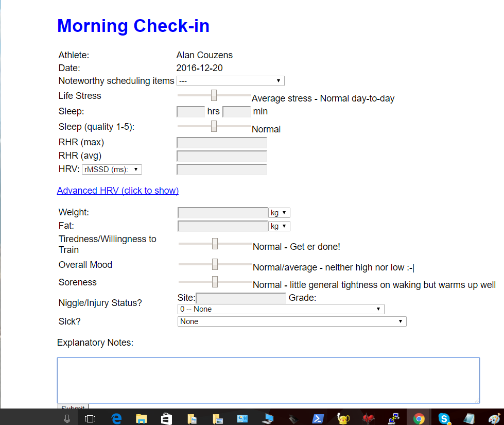The height and width of the screenshot is (425, 504).
Task: Open the dark laptop taskbar icon
Action: pyautogui.click(x=293, y=419)
